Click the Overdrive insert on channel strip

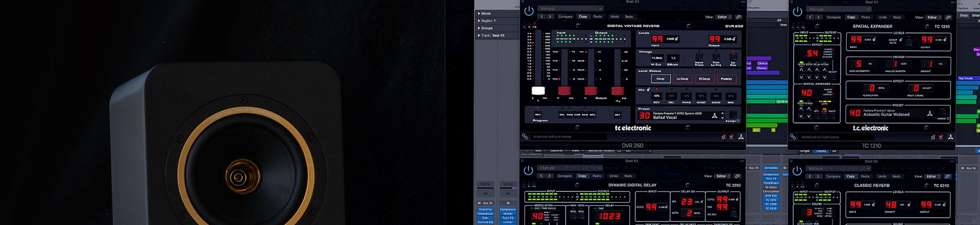click(485, 210)
